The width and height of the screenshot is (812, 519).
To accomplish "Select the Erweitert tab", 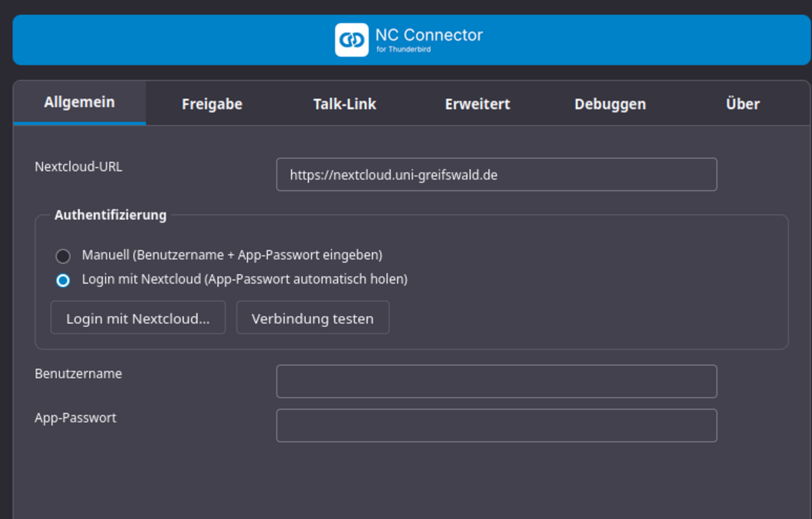I will coord(477,104).
